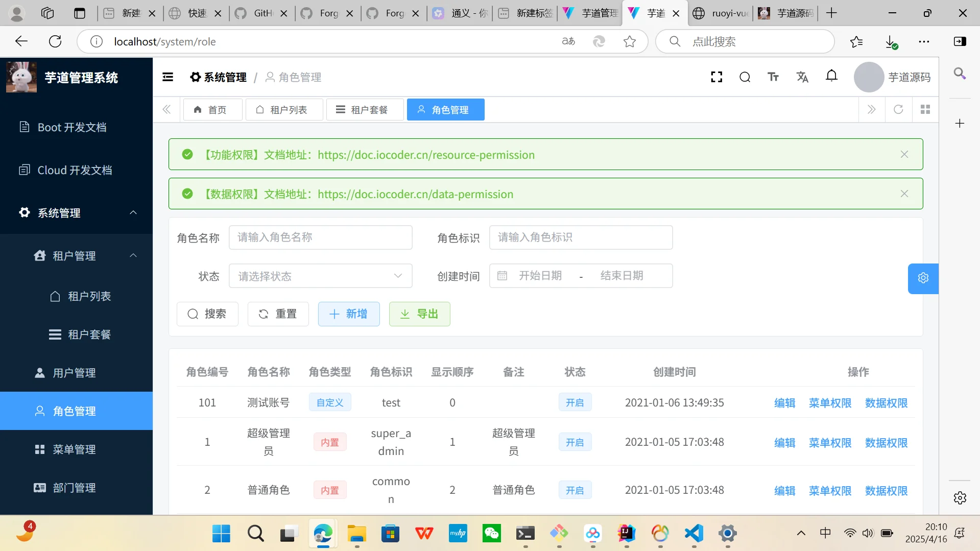The image size is (980, 551).
Task: Switch to the 首页 tab
Action: [212, 109]
